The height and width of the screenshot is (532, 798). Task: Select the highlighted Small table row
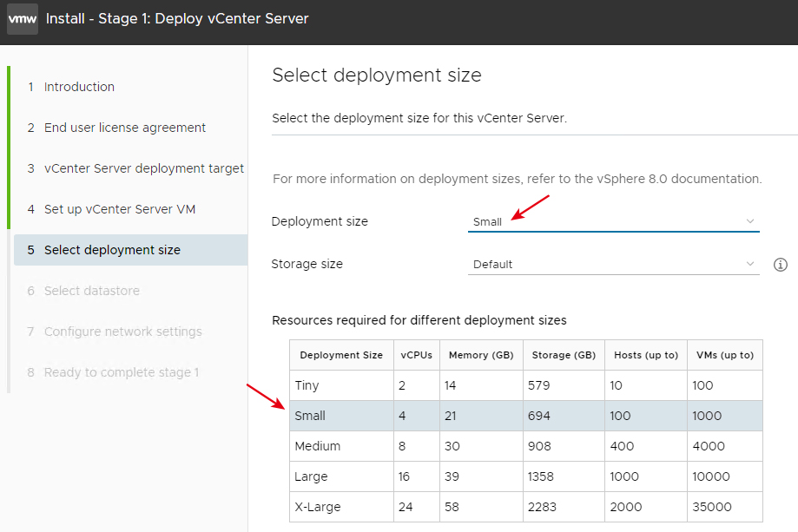pos(526,416)
